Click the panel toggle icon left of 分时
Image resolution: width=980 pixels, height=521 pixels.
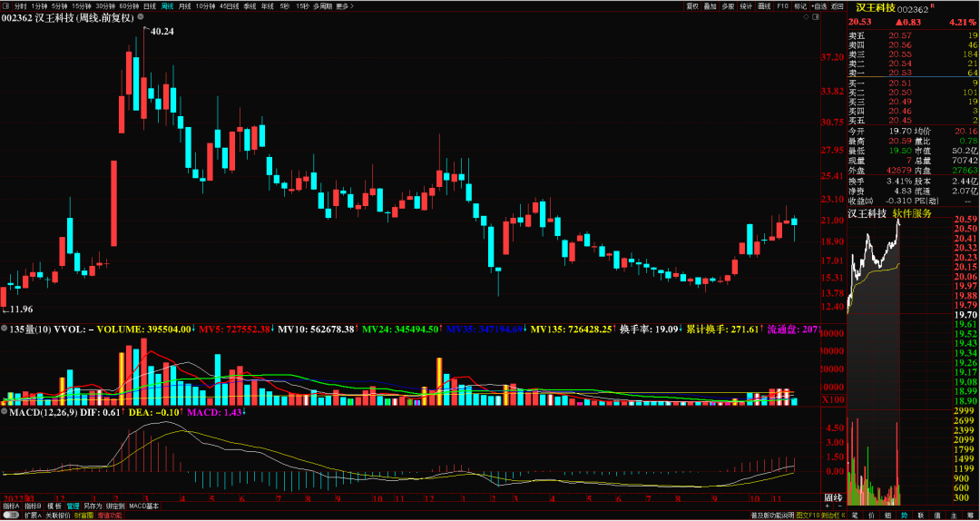pos(5,5)
